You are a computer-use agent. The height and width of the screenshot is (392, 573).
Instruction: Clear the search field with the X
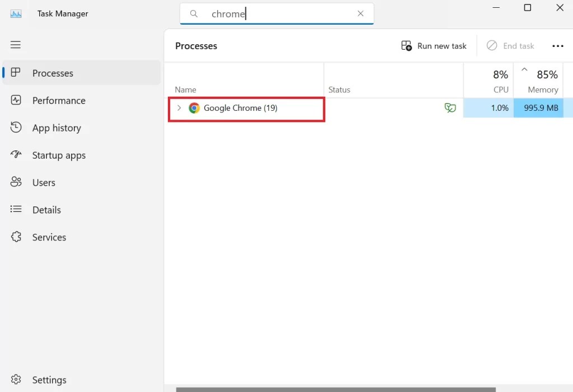coord(360,13)
